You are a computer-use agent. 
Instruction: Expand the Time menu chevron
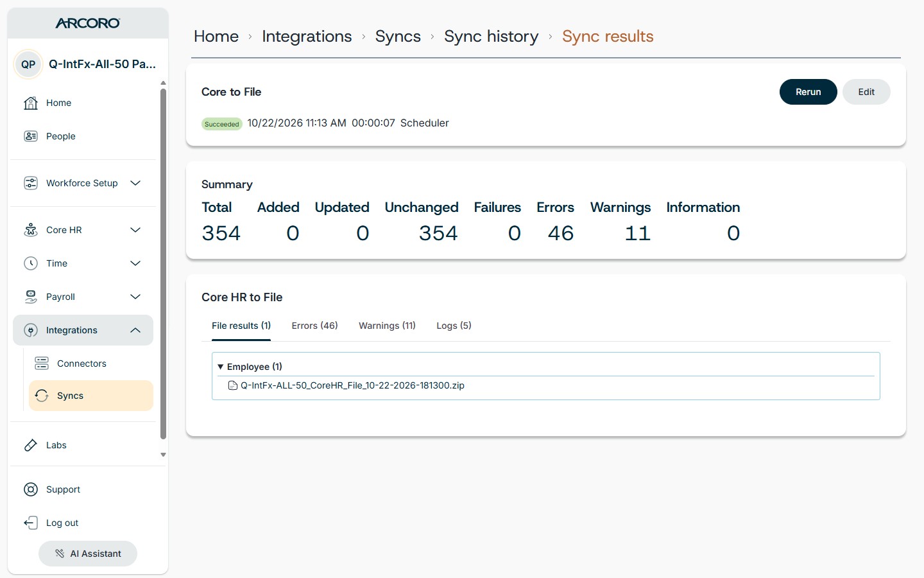[135, 263]
